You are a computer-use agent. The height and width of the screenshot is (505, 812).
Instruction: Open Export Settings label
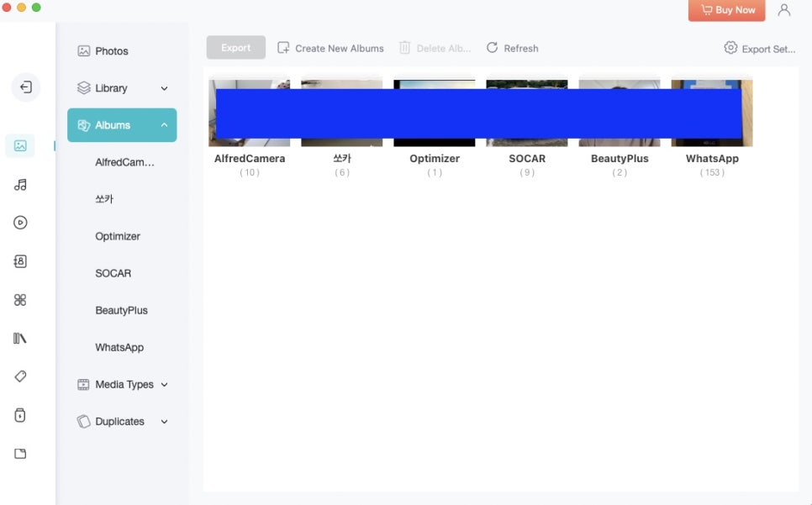point(768,49)
